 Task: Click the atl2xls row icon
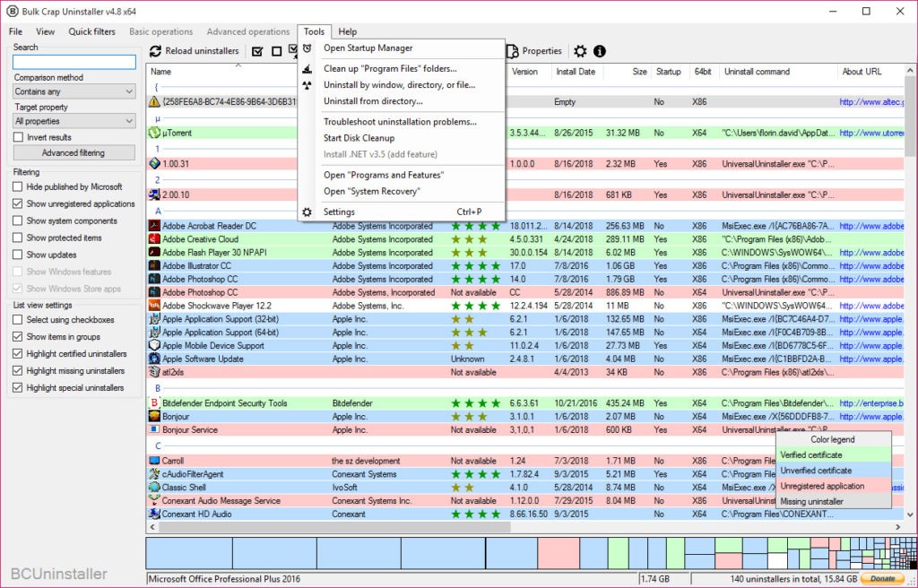click(154, 372)
